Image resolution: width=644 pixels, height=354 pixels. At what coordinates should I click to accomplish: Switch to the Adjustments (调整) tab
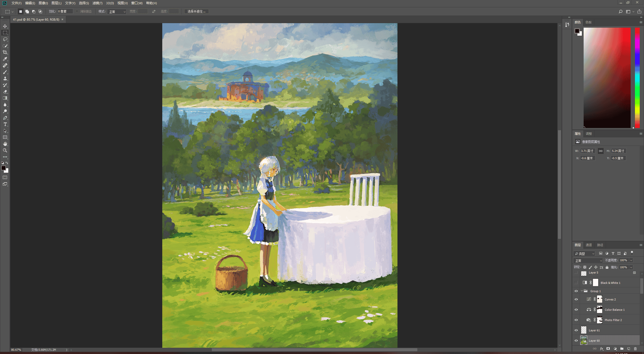(589, 134)
